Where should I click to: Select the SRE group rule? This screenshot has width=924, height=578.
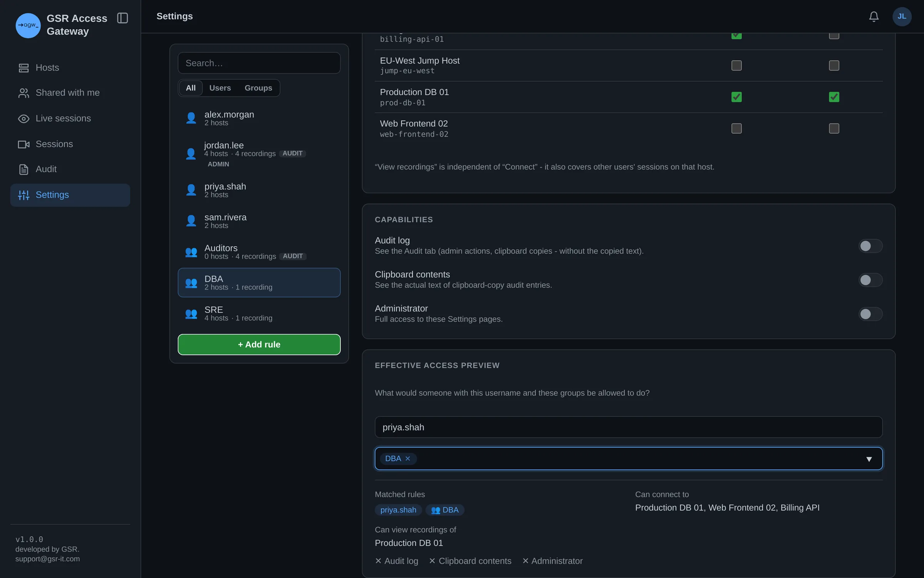pyautogui.click(x=259, y=314)
